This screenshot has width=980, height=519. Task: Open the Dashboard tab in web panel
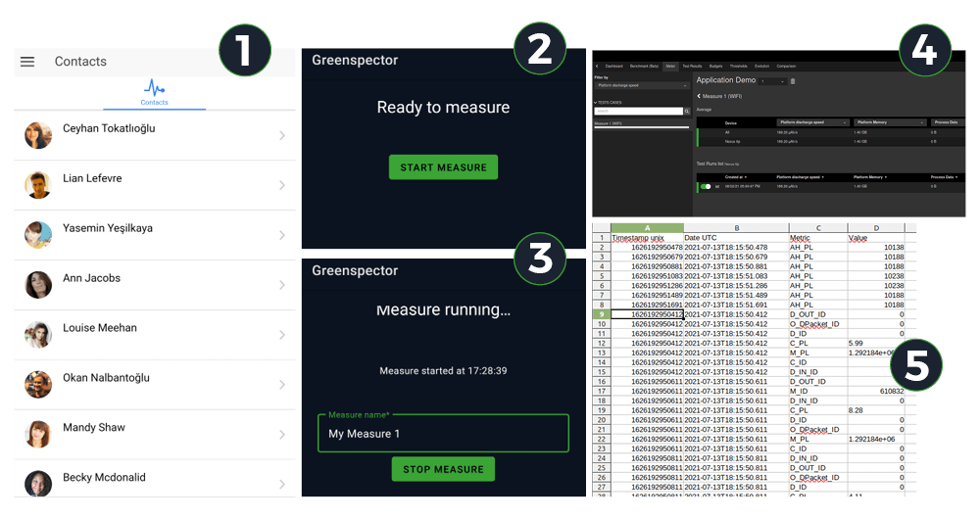[x=613, y=67]
